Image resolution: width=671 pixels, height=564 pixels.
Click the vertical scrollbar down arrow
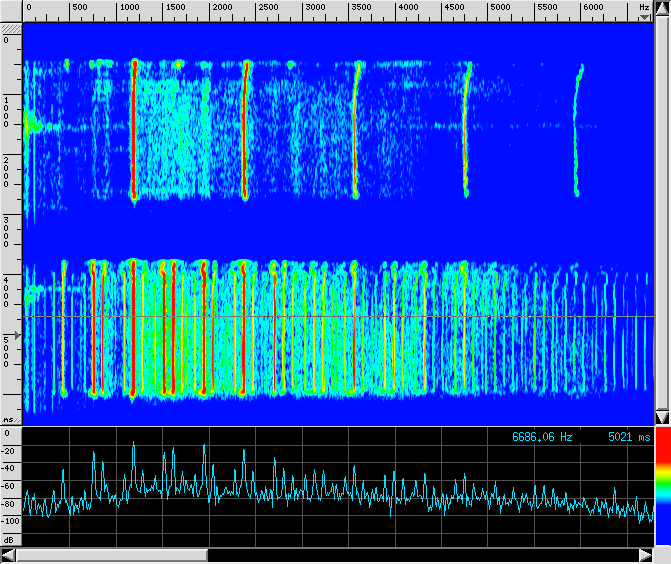(661, 416)
